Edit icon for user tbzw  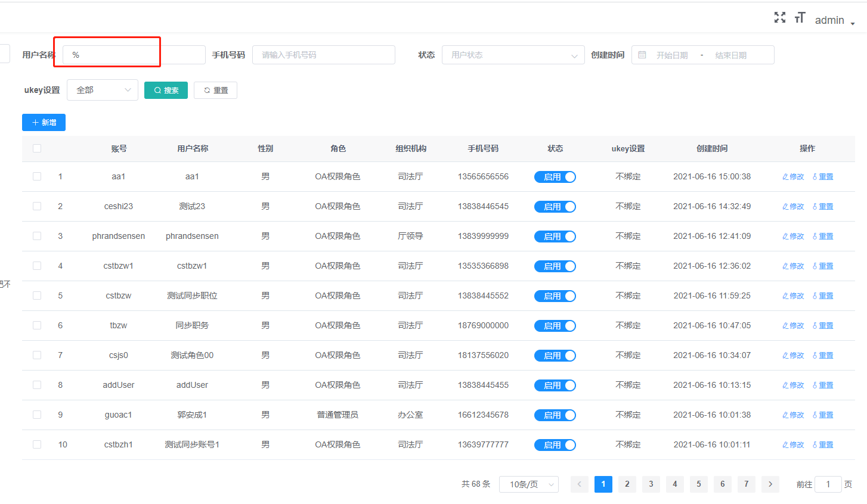793,326
